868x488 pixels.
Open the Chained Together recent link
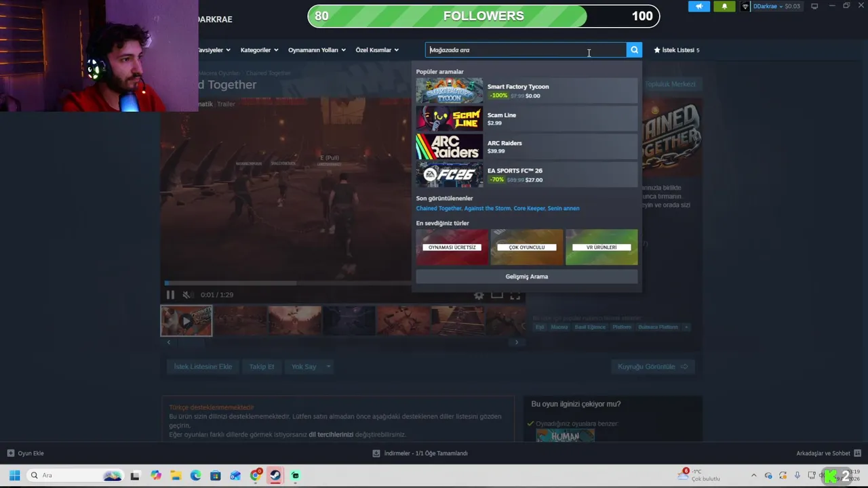click(x=438, y=208)
